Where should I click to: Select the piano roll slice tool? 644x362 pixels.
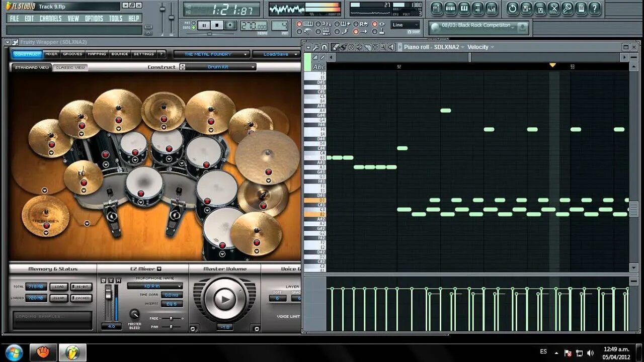tap(367, 47)
